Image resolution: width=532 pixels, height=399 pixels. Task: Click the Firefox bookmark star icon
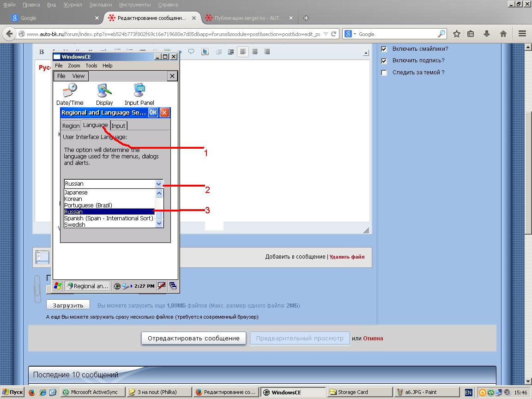point(457,34)
